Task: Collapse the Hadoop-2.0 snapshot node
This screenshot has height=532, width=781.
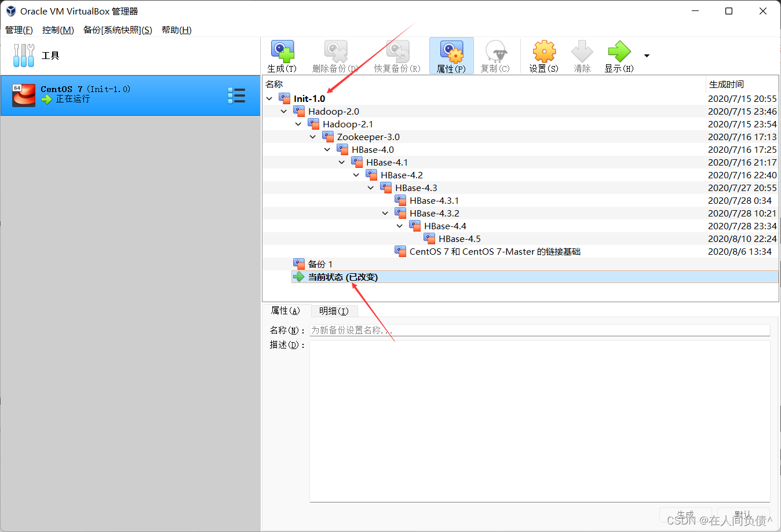Action: click(284, 111)
